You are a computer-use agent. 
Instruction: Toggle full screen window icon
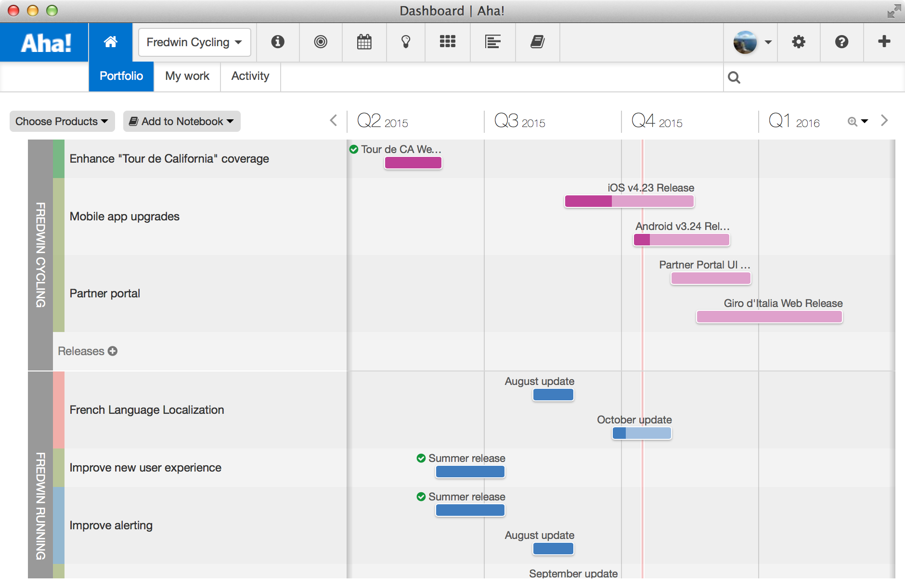pyautogui.click(x=893, y=11)
